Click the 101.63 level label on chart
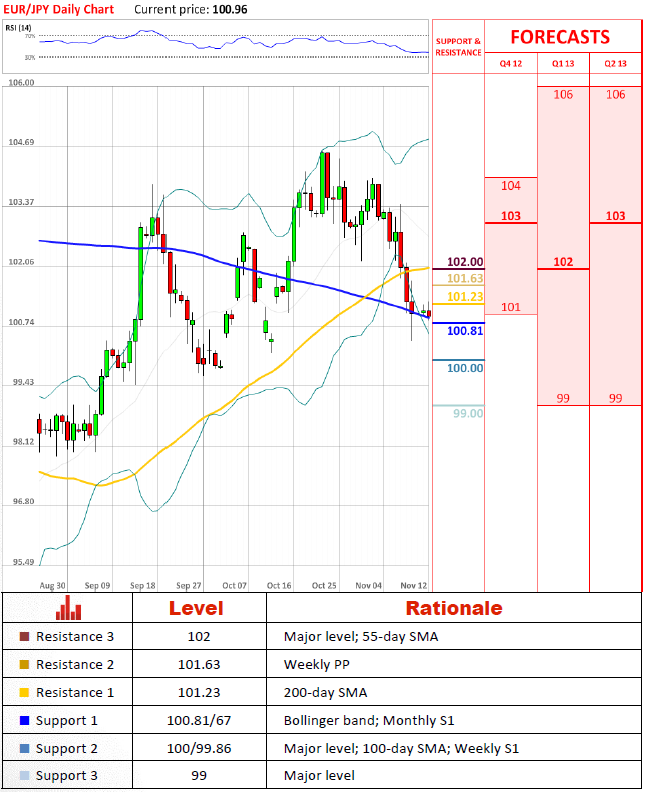 click(x=465, y=279)
